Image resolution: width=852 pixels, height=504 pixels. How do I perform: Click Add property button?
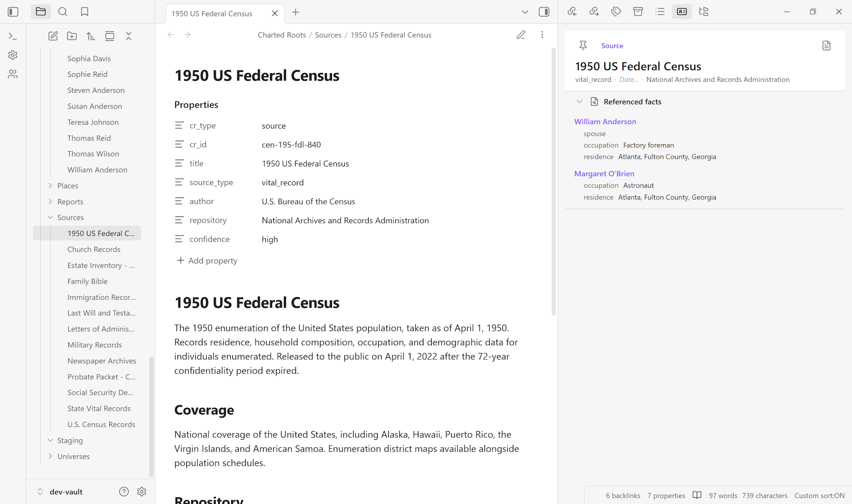(x=207, y=260)
